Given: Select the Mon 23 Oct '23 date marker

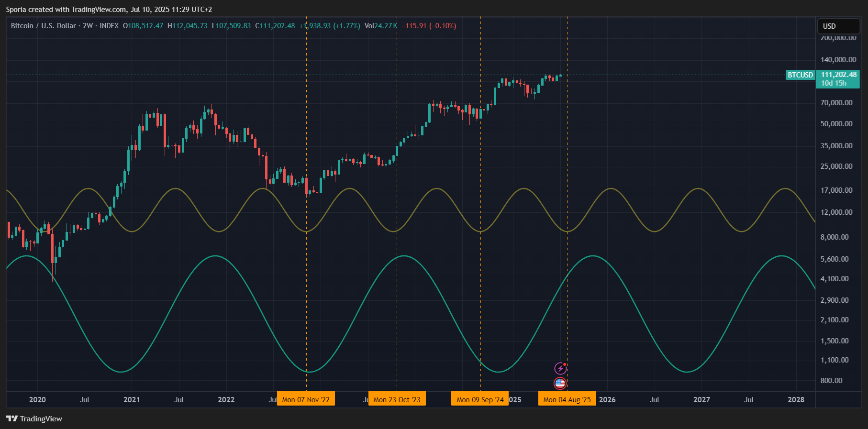Looking at the screenshot, I should tap(397, 399).
